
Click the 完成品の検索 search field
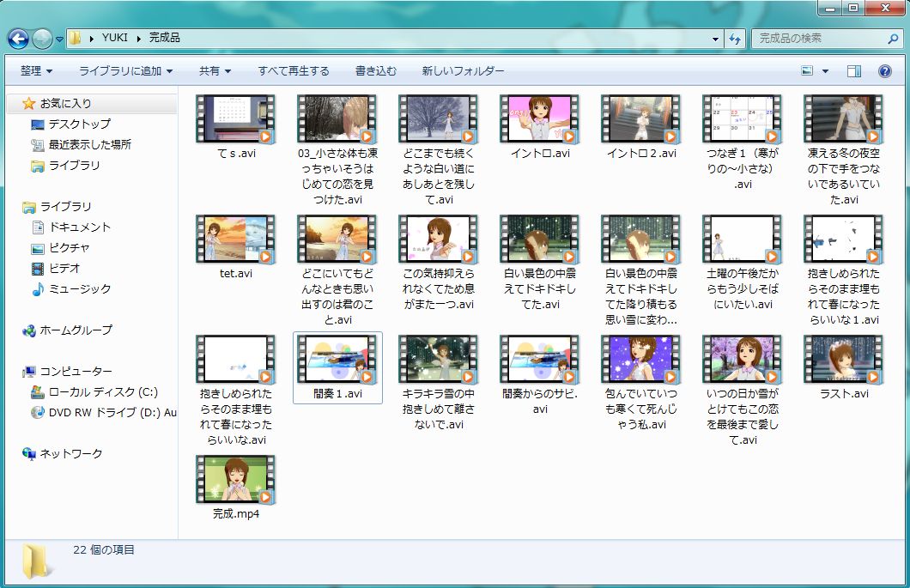click(x=818, y=39)
